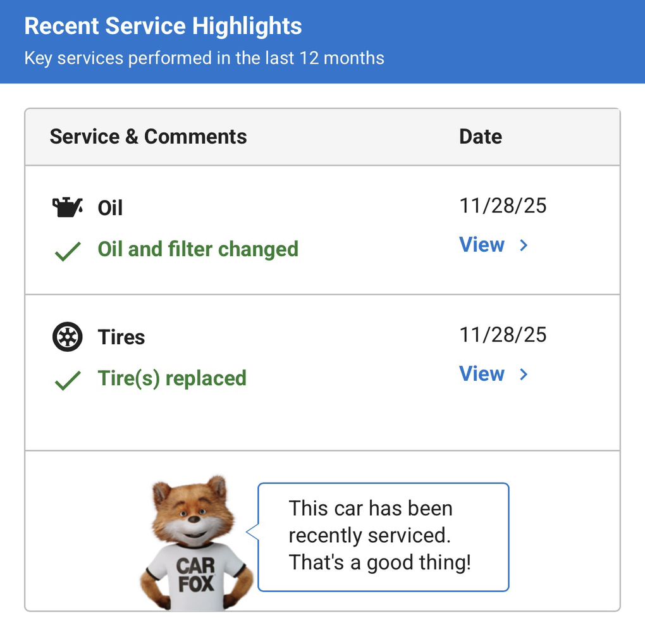Select the Date column header
Screen dimensions: 645x644
click(x=481, y=137)
